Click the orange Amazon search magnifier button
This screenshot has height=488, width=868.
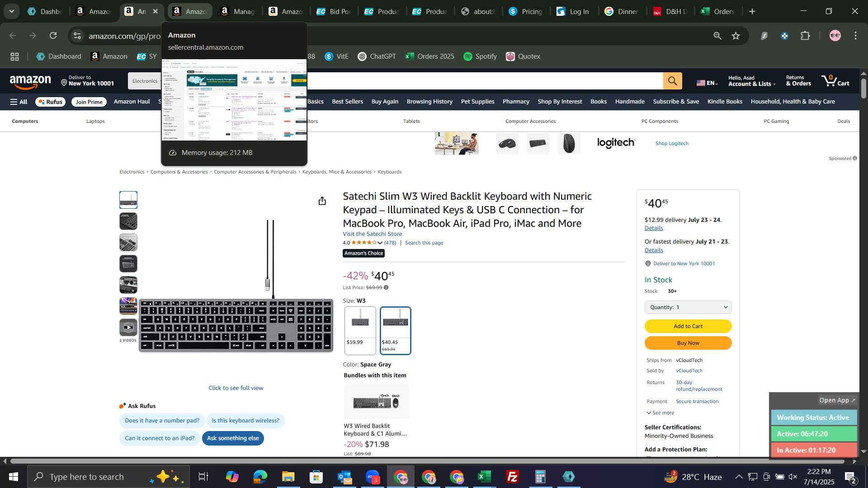pos(672,81)
